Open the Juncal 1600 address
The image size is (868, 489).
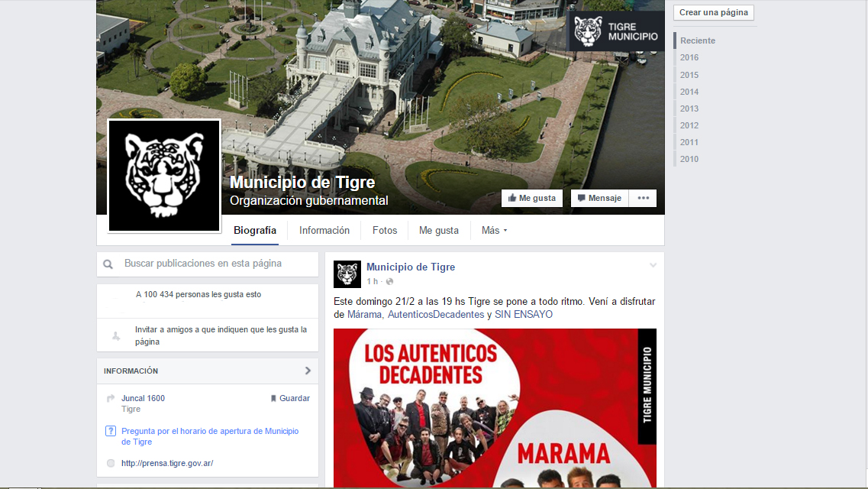pos(143,398)
